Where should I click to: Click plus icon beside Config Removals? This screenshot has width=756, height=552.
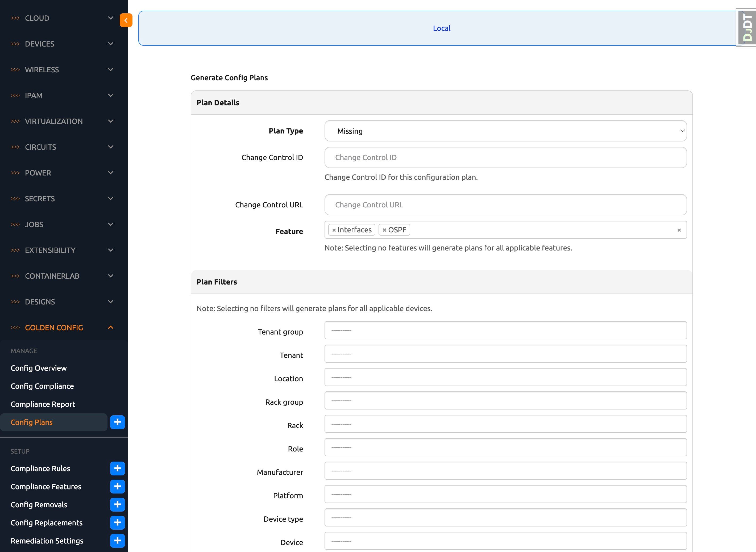point(117,504)
